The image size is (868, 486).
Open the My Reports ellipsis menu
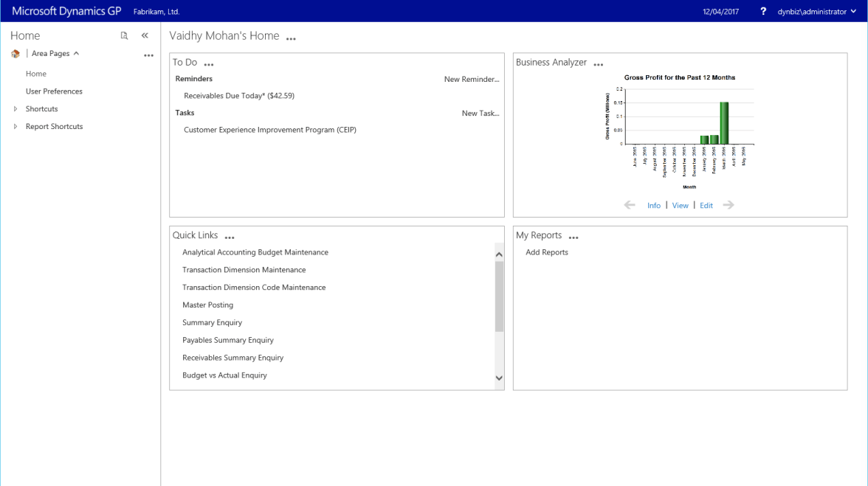point(573,237)
